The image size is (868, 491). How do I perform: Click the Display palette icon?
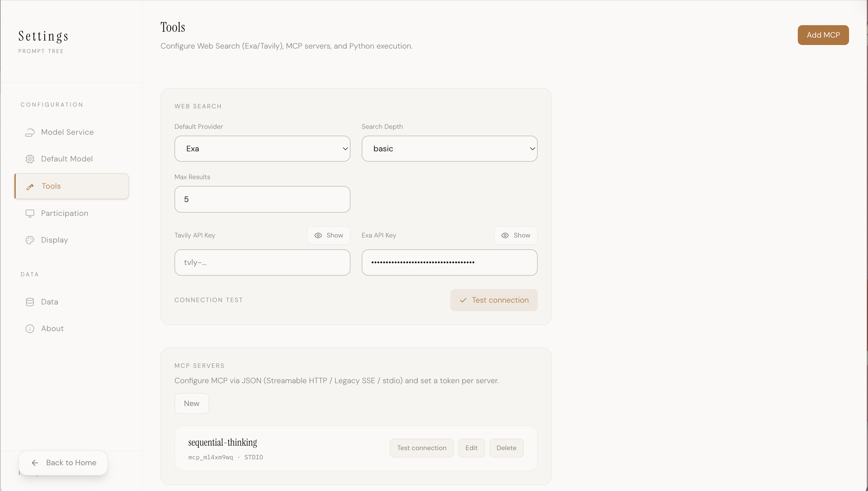coord(30,240)
